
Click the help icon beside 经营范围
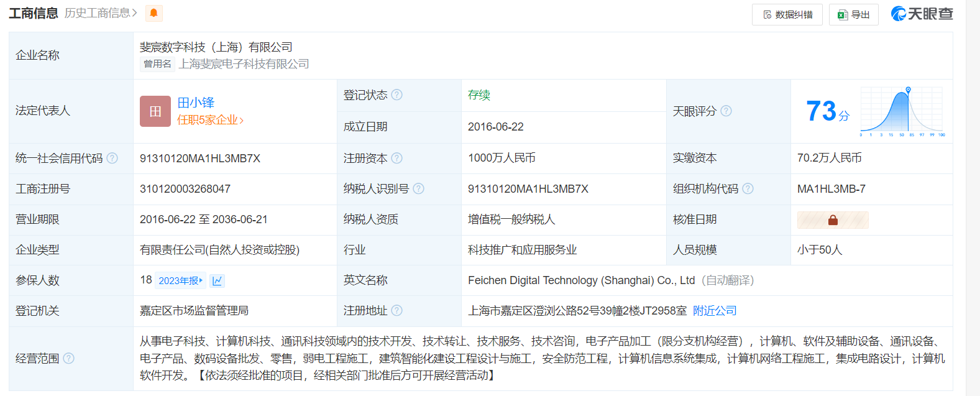click(69, 358)
